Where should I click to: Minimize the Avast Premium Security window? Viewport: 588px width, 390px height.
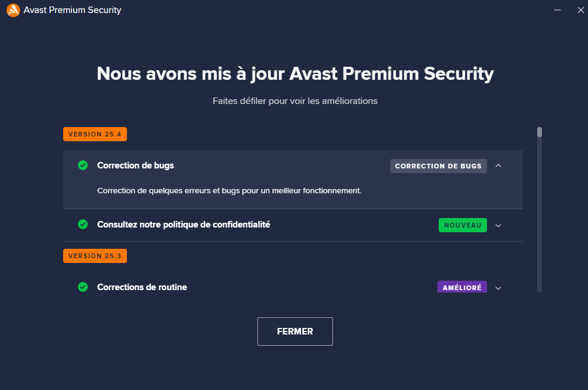(557, 10)
